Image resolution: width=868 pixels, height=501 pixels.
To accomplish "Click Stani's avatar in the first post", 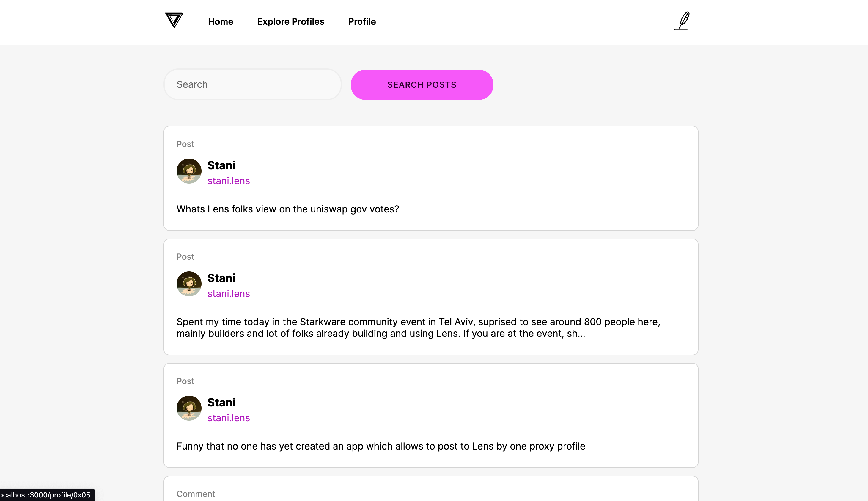I will click(x=189, y=171).
